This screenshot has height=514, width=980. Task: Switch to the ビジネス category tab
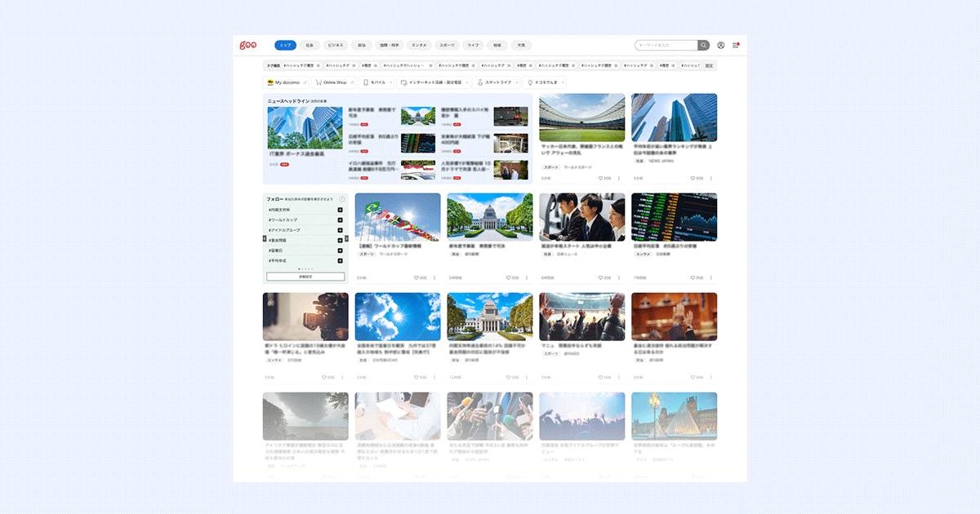click(336, 45)
